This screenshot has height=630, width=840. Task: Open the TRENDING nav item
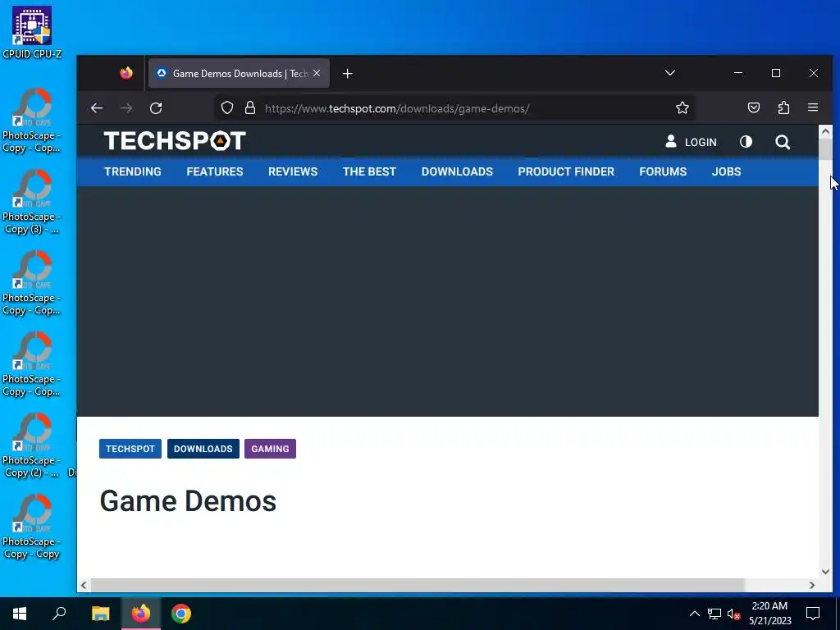tap(133, 171)
